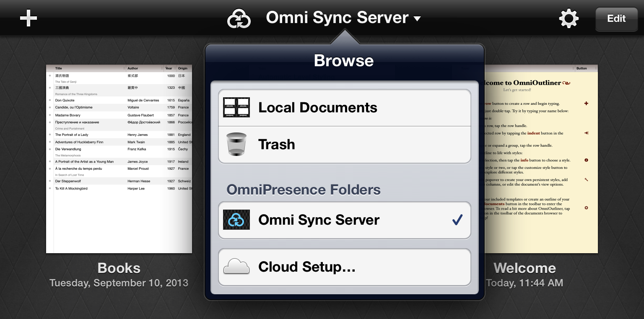644x319 pixels.
Task: Select Local Documents in Browse list
Action: (344, 108)
